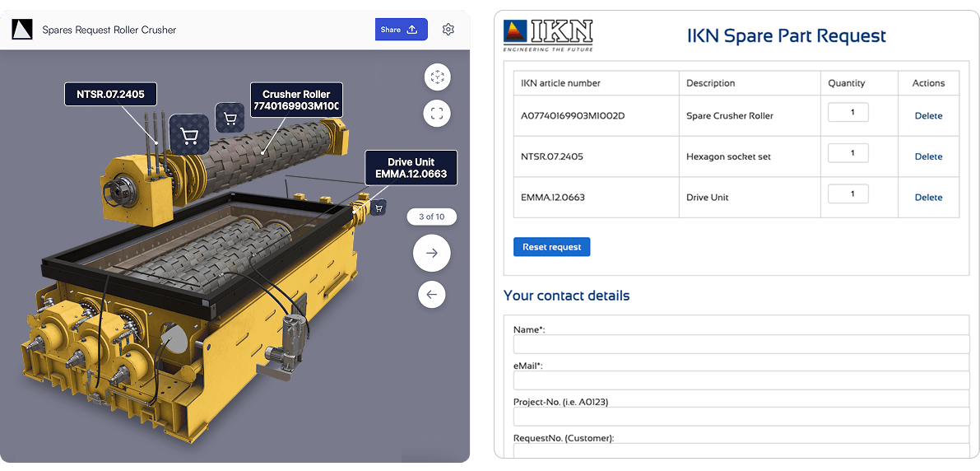This screenshot has width=980, height=471.
Task: Click the cart icon beside Crusher Roller label
Action: point(230,118)
